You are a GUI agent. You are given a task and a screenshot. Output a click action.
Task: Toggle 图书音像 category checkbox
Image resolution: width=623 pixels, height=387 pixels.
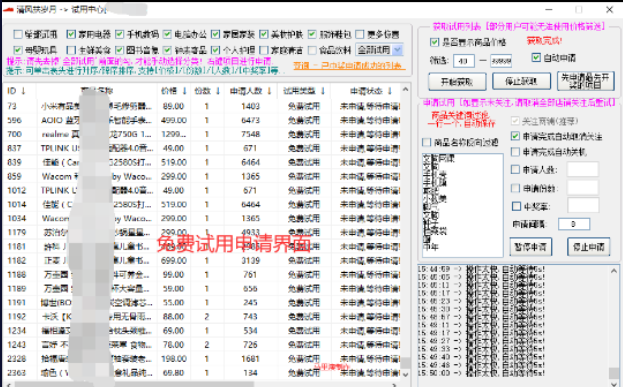click(x=119, y=50)
